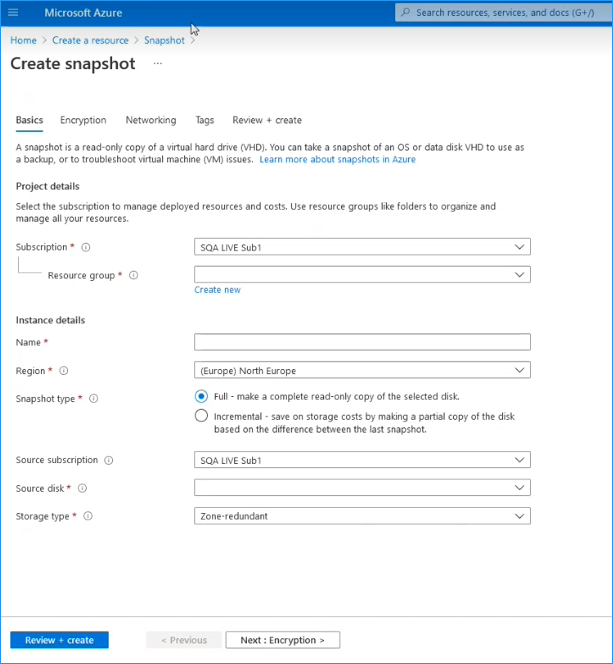The image size is (613, 664).
Task: Select the Incremental snapshot type option
Action: [x=202, y=416]
